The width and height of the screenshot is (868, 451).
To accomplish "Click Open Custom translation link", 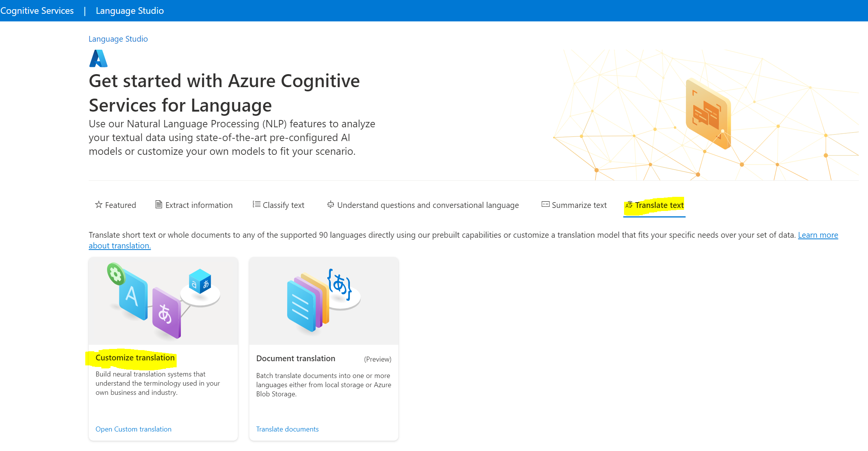I will 133,429.
